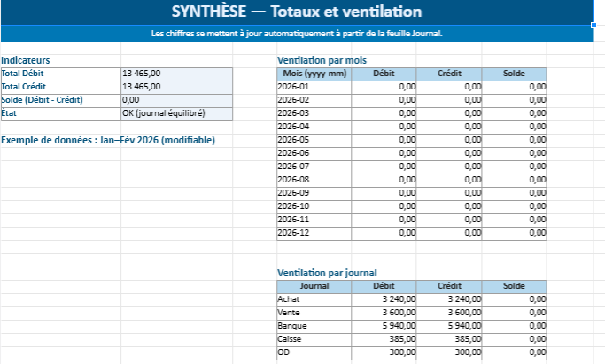Click the 2026-01 month cell
605x364 pixels.
click(x=314, y=87)
